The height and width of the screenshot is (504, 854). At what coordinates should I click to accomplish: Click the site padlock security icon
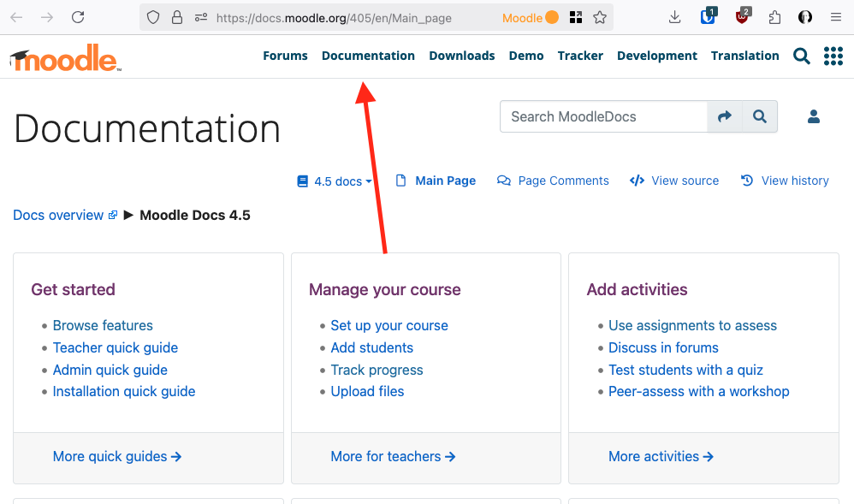tap(177, 17)
